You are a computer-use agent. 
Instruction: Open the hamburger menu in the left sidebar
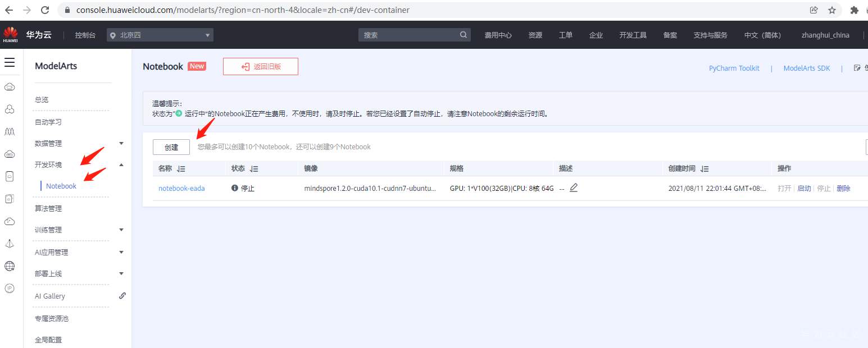10,62
